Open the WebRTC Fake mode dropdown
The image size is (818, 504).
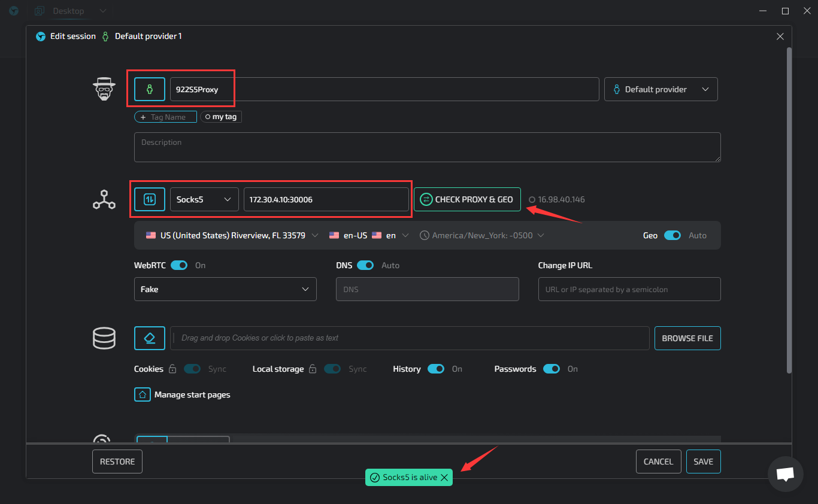pos(225,289)
